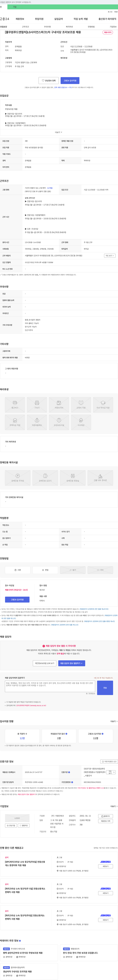Click the 차량유지비 welfare icon
The width and height of the screenshot is (118, 980).
point(59,405)
